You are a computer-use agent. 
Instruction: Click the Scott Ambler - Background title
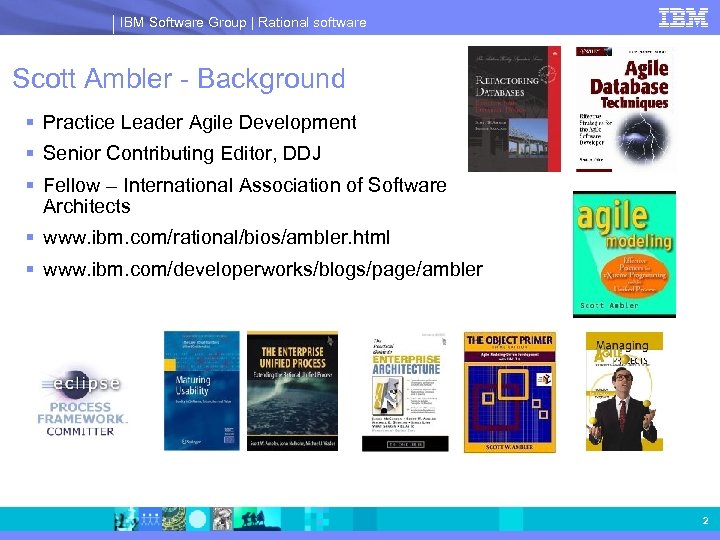tap(179, 79)
